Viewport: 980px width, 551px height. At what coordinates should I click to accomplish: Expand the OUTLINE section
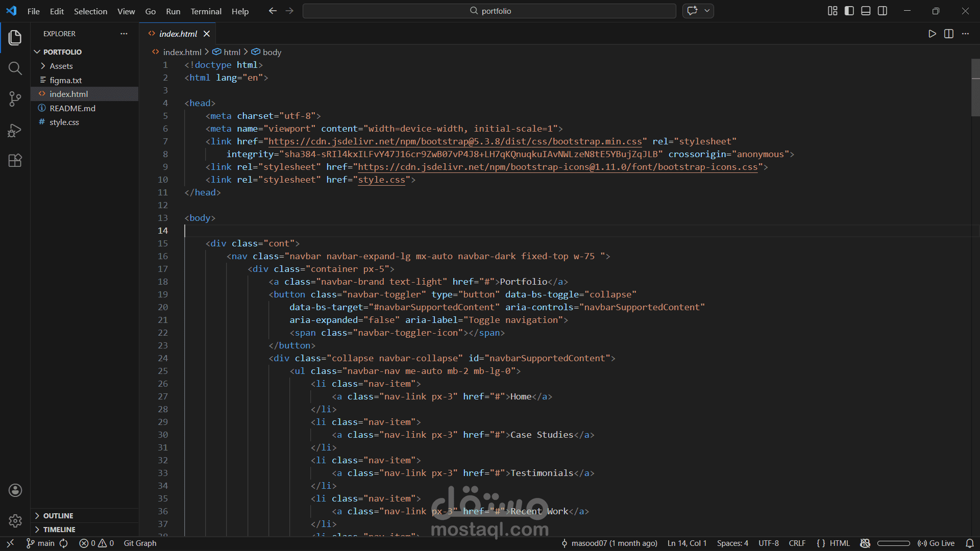click(58, 516)
